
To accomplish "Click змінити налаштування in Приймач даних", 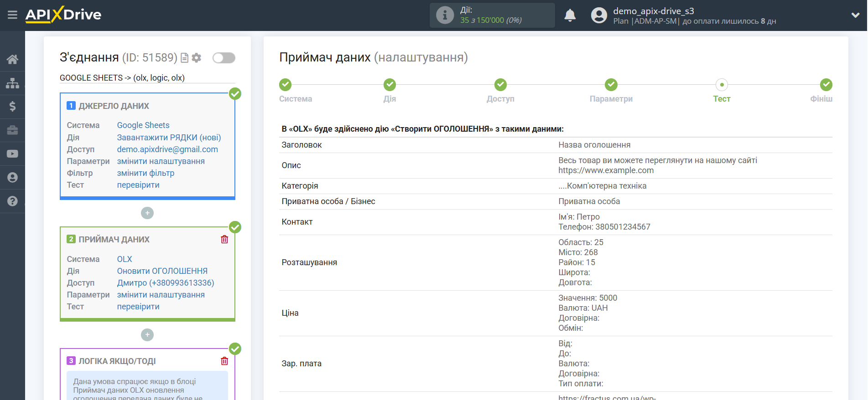I will pos(161,295).
